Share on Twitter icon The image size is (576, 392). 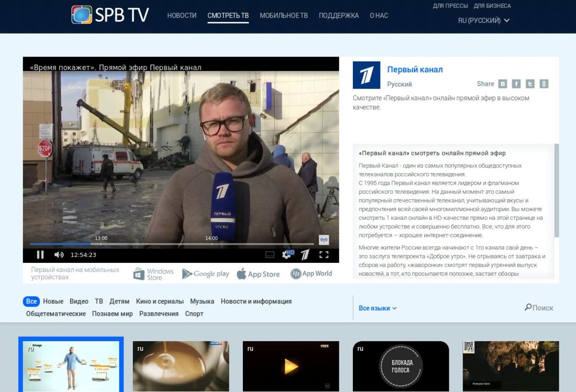pos(530,84)
